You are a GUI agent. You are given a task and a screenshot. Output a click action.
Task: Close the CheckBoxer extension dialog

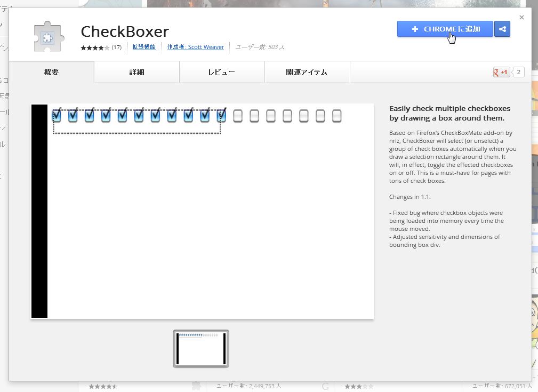521,17
